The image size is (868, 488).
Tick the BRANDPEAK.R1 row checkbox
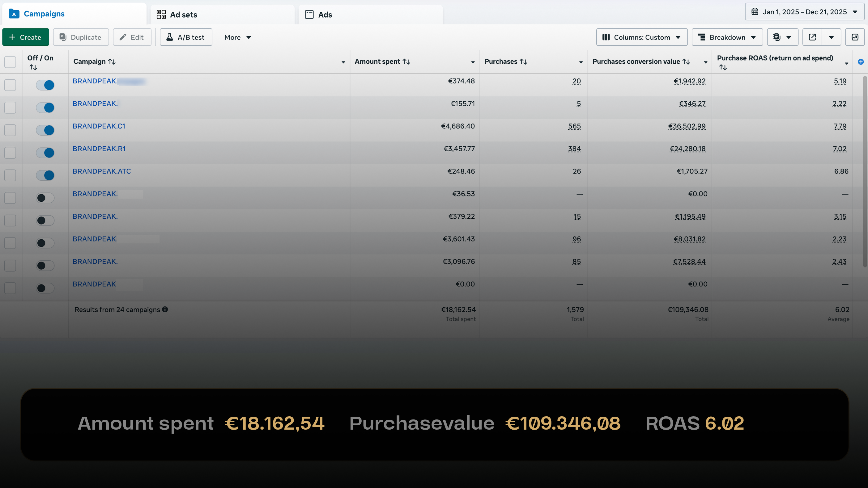pos(10,153)
